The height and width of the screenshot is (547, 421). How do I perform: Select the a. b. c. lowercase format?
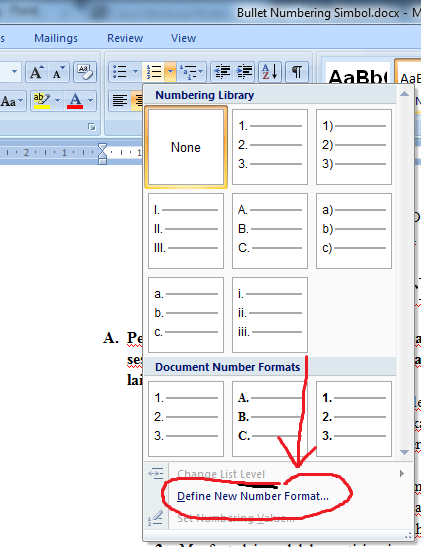pyautogui.click(x=186, y=315)
